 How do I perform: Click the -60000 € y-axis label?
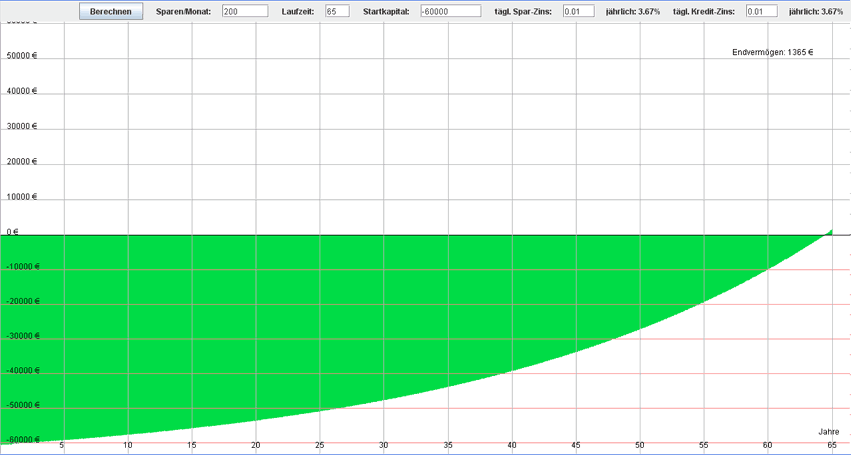(21, 440)
